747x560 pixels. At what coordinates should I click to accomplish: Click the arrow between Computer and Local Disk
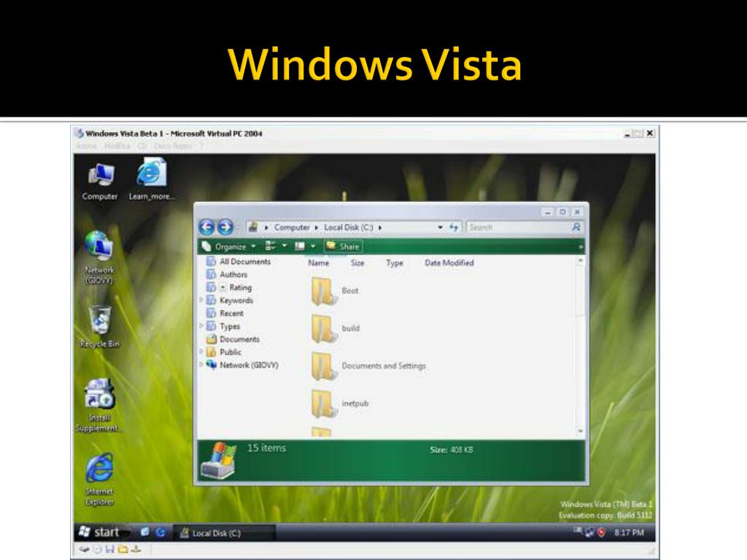[317, 227]
